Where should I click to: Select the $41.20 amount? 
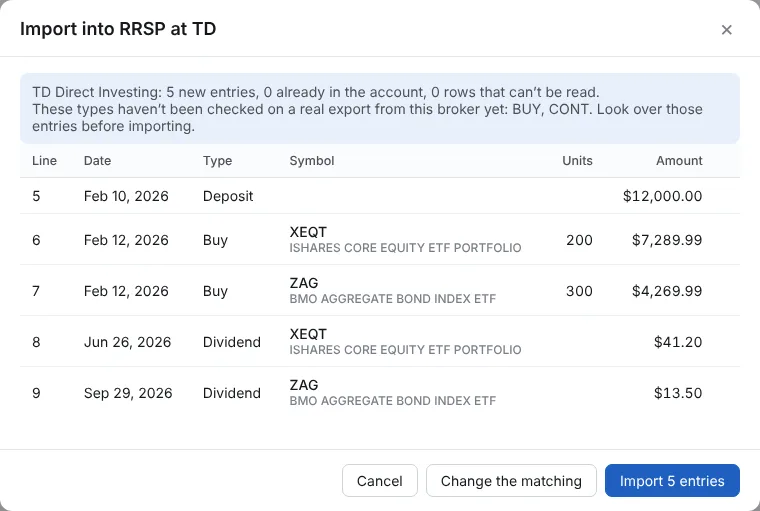pos(678,342)
